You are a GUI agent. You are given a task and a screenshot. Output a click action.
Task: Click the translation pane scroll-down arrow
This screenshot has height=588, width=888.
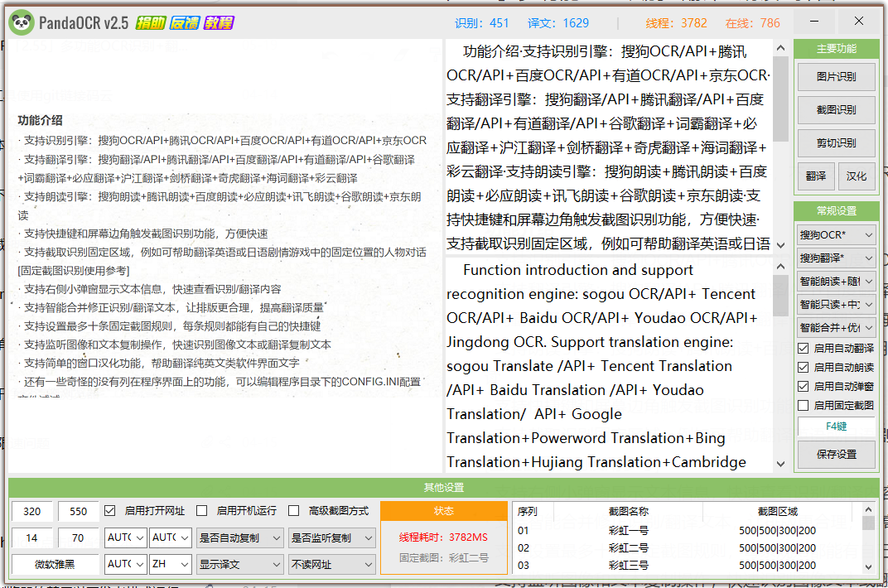tap(781, 464)
